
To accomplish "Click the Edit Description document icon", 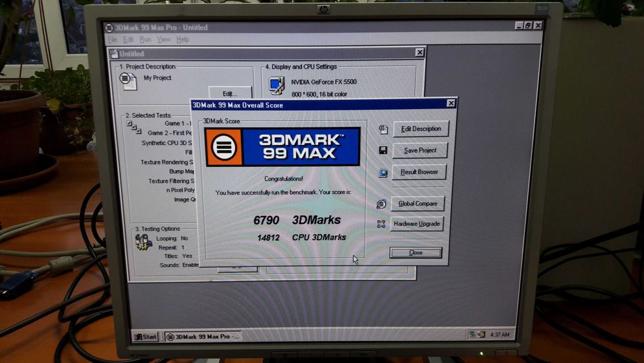I will tap(383, 130).
